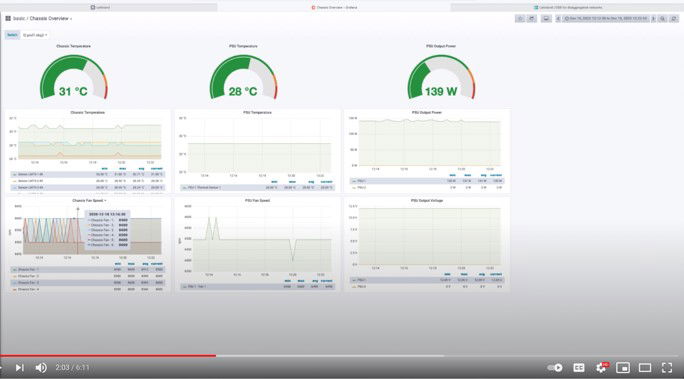
Task: Click the Chassis Temperature gauge showing 31 °C
Action: [x=73, y=77]
